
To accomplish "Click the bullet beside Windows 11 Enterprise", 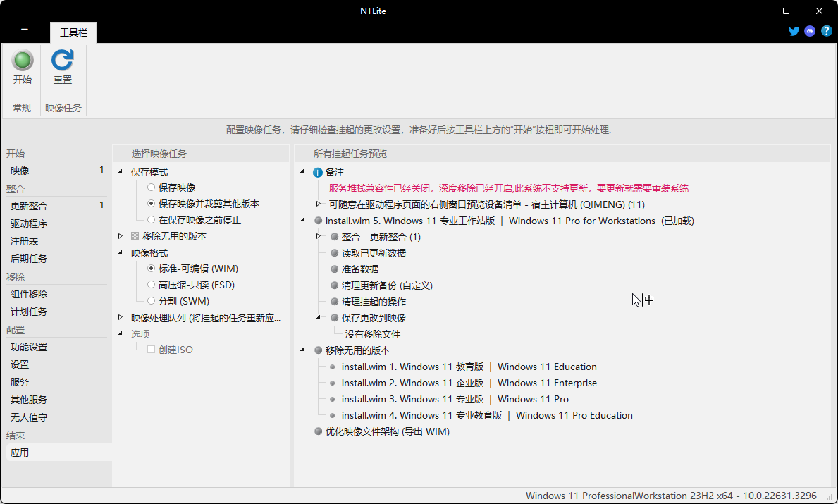I will point(333,383).
